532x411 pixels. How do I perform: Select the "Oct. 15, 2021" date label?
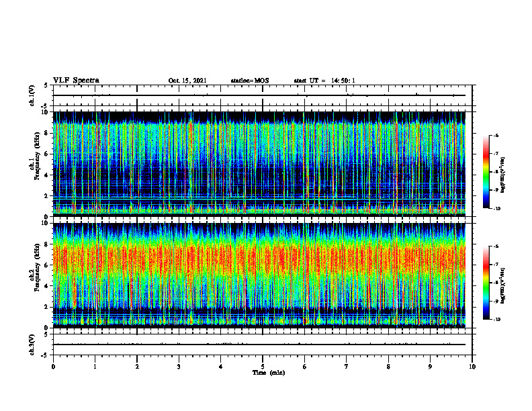click(187, 81)
